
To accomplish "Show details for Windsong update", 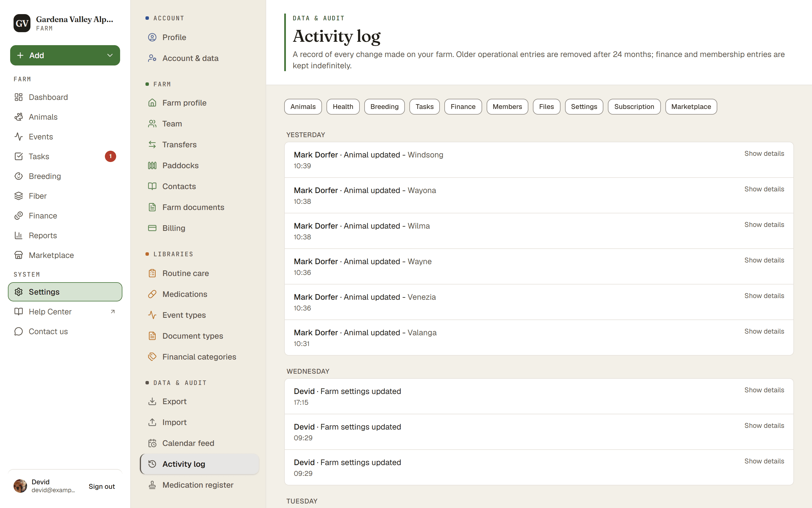I will pos(764,154).
